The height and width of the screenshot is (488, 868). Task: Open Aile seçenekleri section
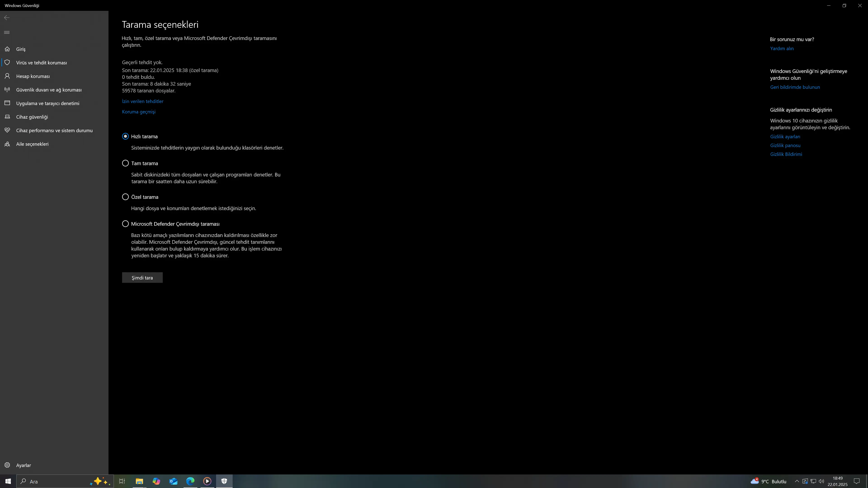(x=54, y=144)
